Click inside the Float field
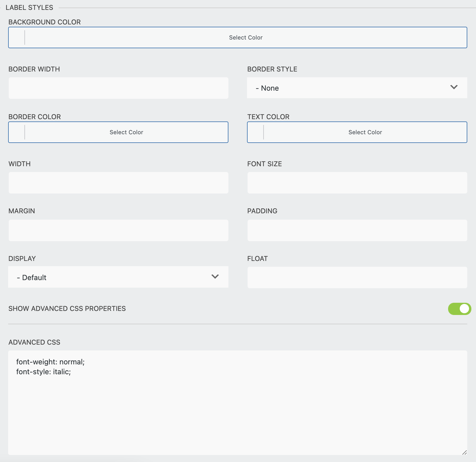Image resolution: width=476 pixels, height=462 pixels. pos(357,277)
